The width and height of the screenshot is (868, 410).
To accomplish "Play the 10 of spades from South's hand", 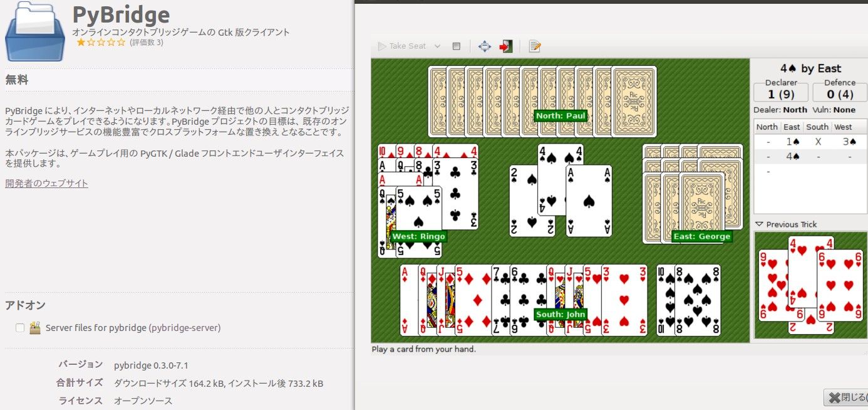I will (x=665, y=300).
